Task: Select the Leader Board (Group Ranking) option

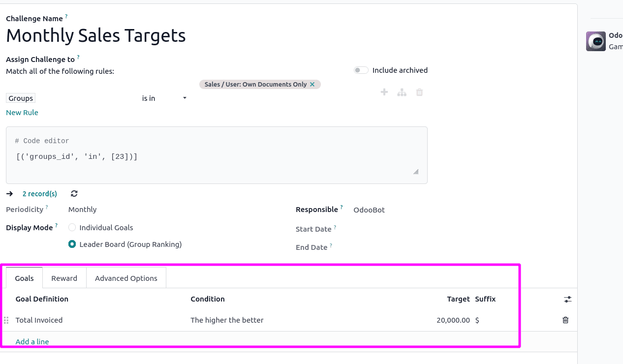Action: [x=72, y=244]
